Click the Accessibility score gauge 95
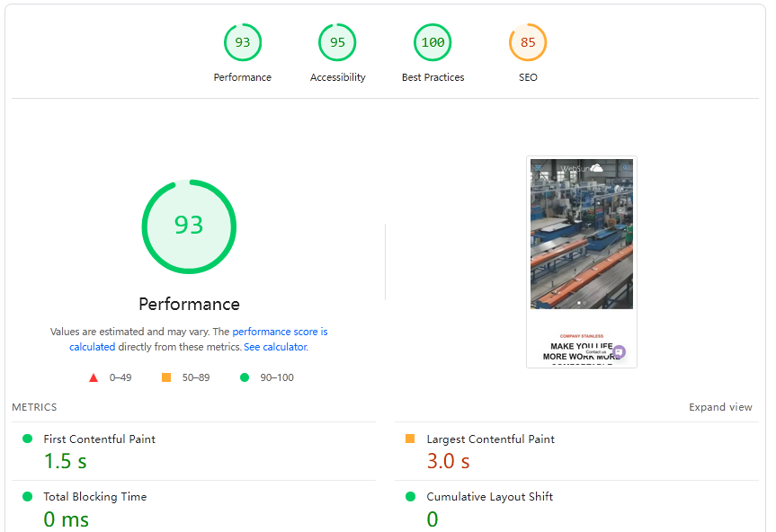This screenshot has height=532, width=776. pos(337,43)
